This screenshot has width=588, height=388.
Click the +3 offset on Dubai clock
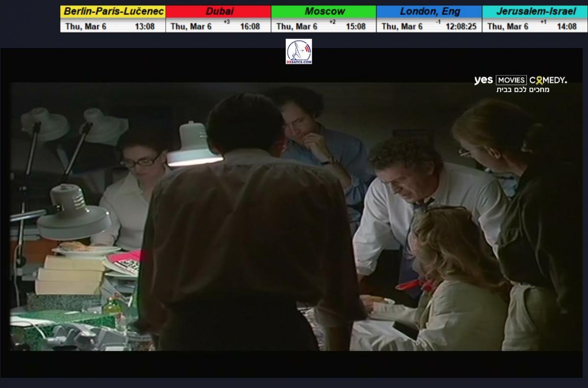coord(226,22)
